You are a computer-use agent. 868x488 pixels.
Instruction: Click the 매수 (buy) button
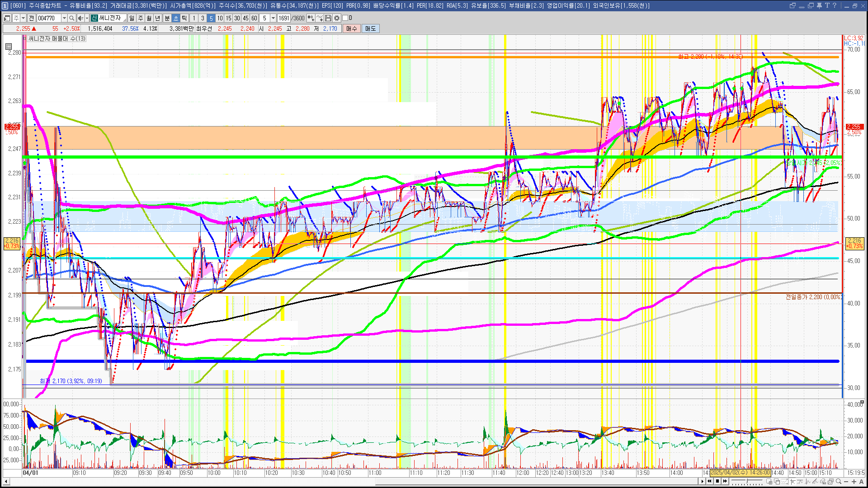[352, 28]
